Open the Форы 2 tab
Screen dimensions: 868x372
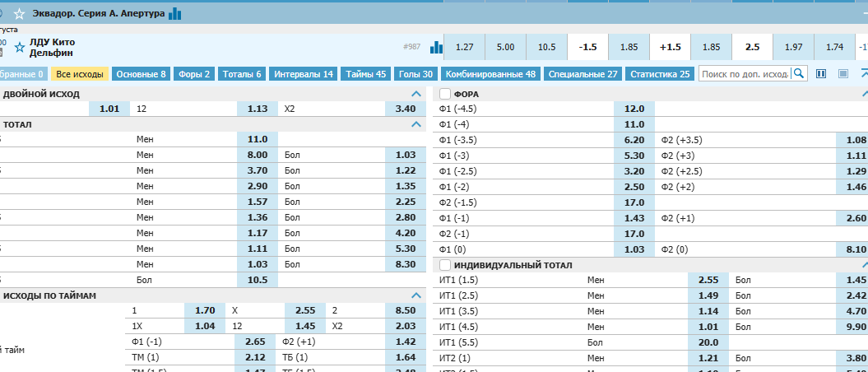click(x=194, y=74)
